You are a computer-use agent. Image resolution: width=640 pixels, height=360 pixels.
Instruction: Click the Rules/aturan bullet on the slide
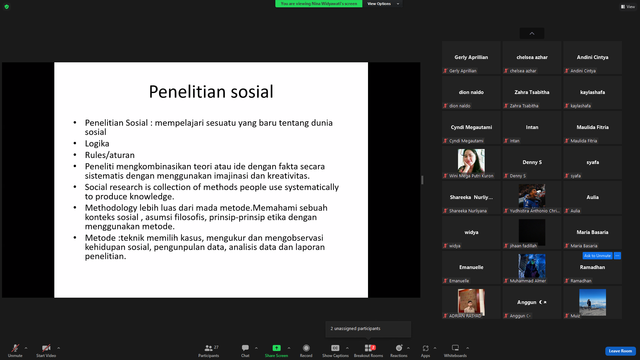[x=109, y=155]
